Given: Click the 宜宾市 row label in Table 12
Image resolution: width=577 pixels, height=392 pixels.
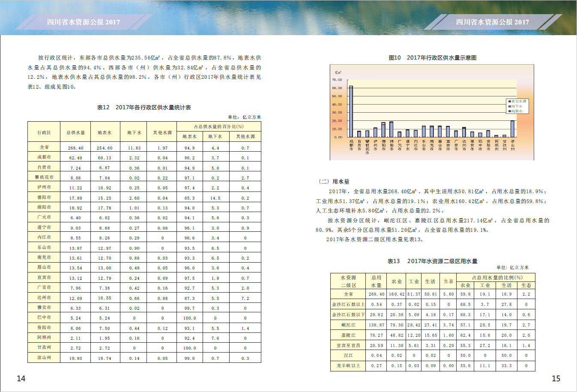Looking at the screenshot, I should [44, 278].
